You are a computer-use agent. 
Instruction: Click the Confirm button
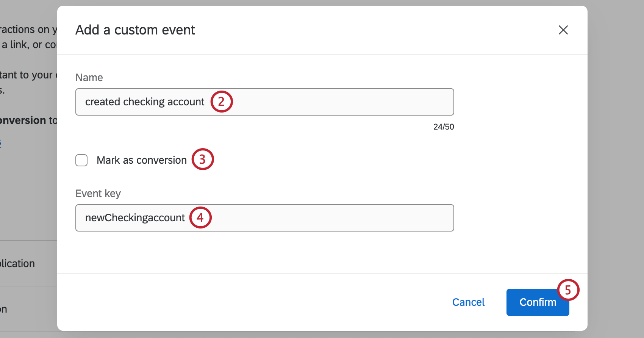[538, 302]
